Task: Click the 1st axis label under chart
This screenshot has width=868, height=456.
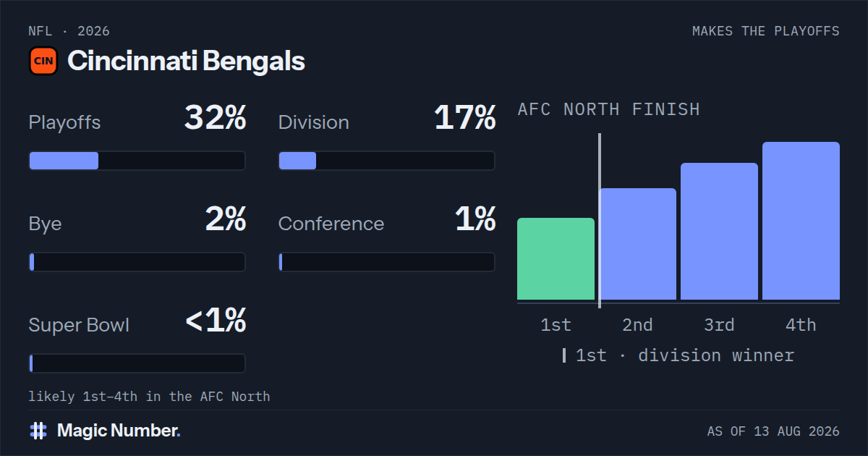Action: pos(556,325)
